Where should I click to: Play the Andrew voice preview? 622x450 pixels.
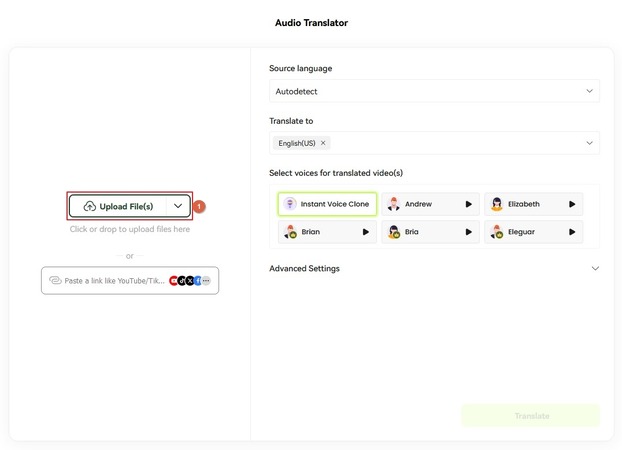coord(468,204)
